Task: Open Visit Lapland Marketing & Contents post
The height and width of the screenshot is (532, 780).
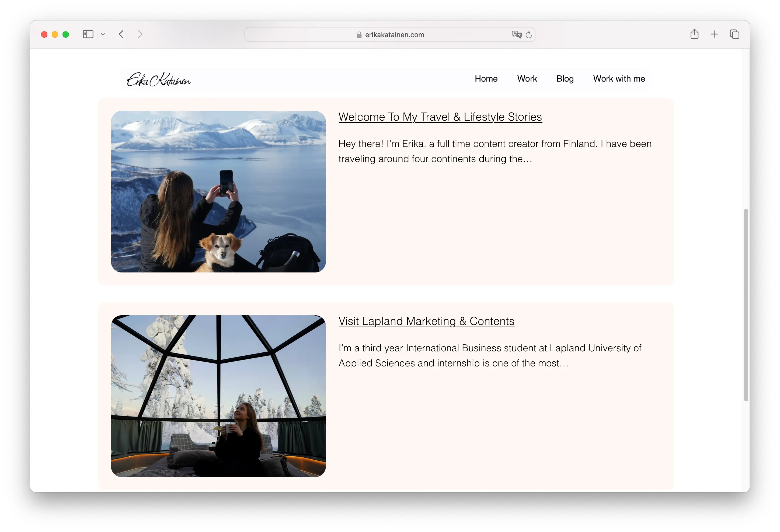Action: pyautogui.click(x=426, y=321)
